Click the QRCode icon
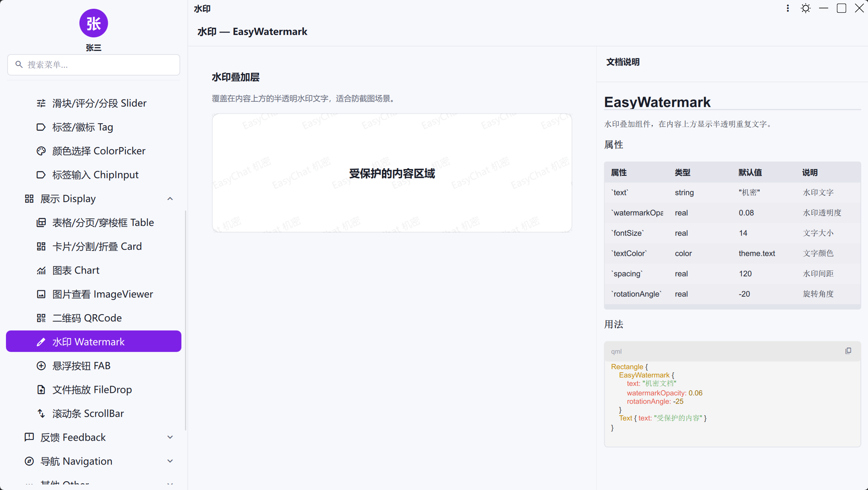Viewport: 868px width, 490px height. coord(41,318)
